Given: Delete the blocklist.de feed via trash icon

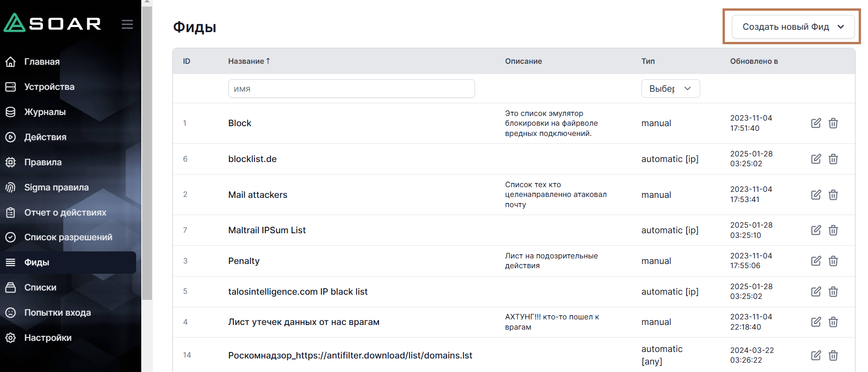Looking at the screenshot, I should click(833, 159).
